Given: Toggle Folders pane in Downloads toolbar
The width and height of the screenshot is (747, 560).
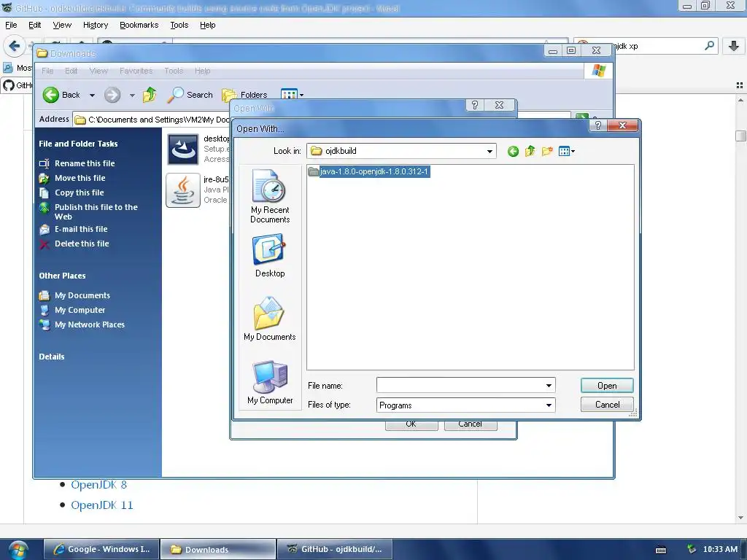Looking at the screenshot, I should point(245,95).
